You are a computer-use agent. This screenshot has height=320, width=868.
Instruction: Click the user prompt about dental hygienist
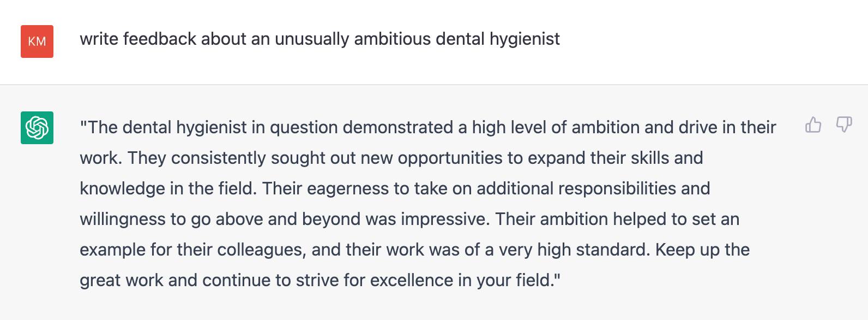pyautogui.click(x=320, y=39)
